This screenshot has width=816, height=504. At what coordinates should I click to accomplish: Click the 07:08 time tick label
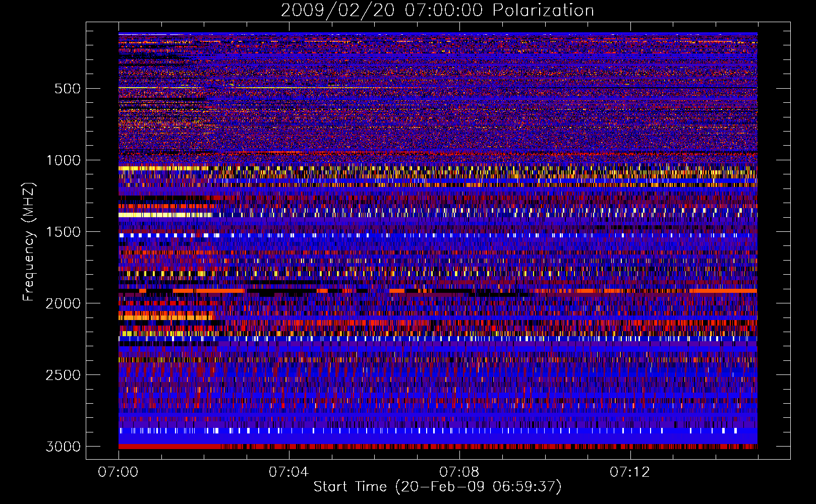[x=459, y=472]
